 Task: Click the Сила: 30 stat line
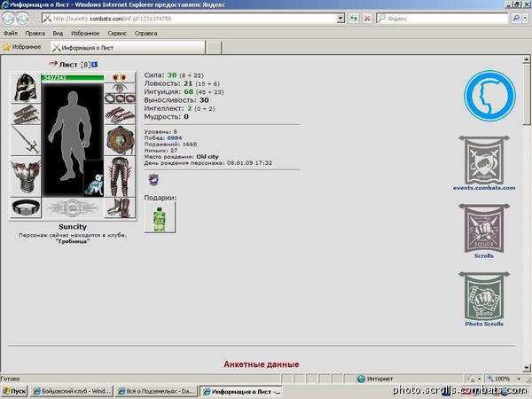click(174, 75)
